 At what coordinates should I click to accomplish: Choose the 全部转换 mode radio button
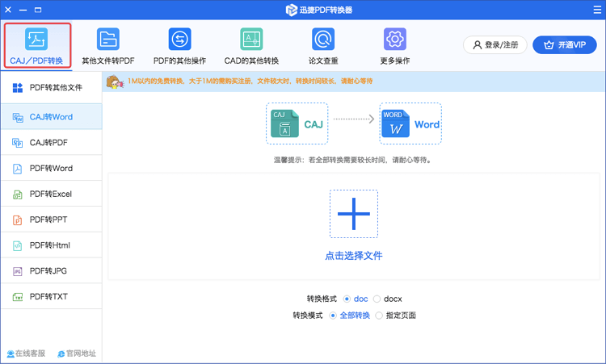click(x=333, y=316)
